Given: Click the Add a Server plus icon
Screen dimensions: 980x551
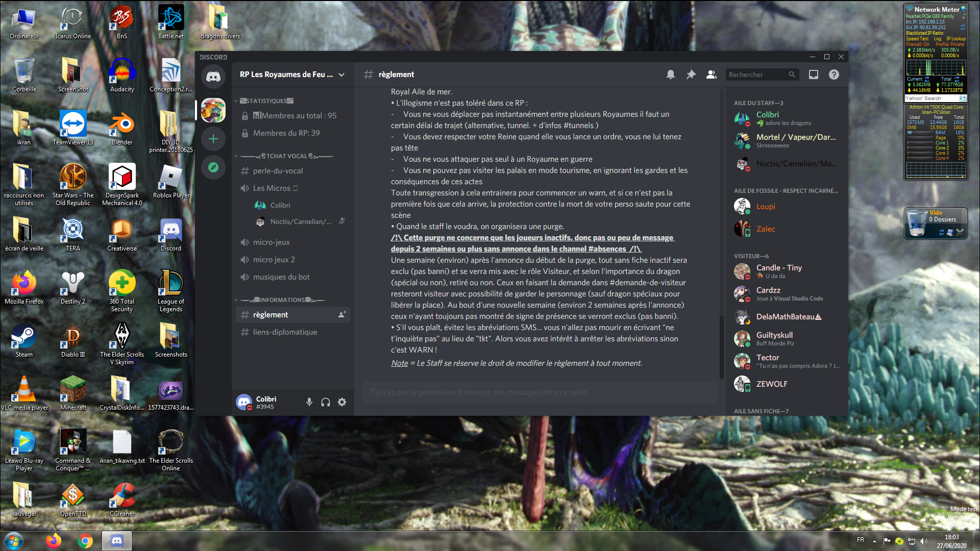Looking at the screenshot, I should coord(213,139).
